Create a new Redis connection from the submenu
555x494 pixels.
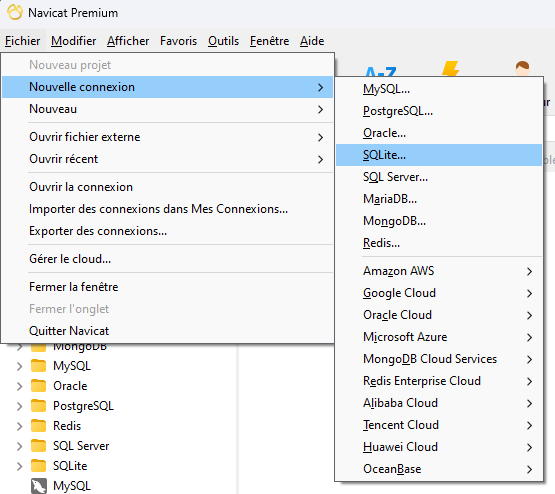(439, 243)
